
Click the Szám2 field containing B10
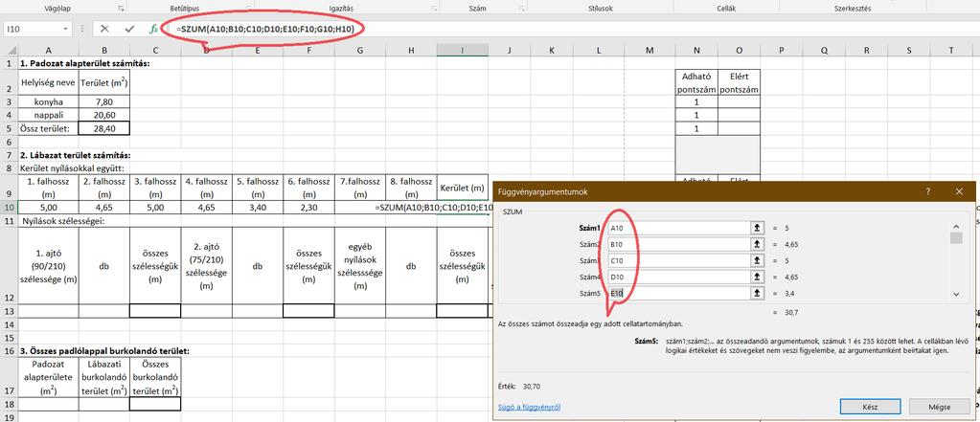click(x=679, y=245)
